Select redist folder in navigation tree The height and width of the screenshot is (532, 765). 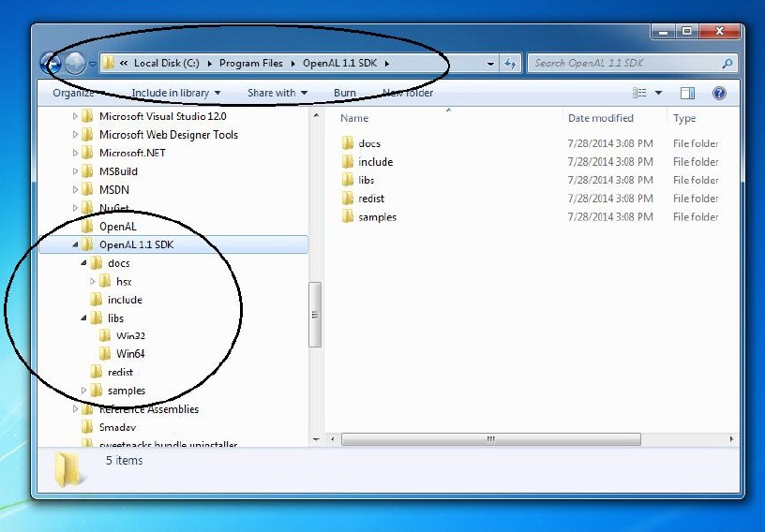pyautogui.click(x=120, y=372)
